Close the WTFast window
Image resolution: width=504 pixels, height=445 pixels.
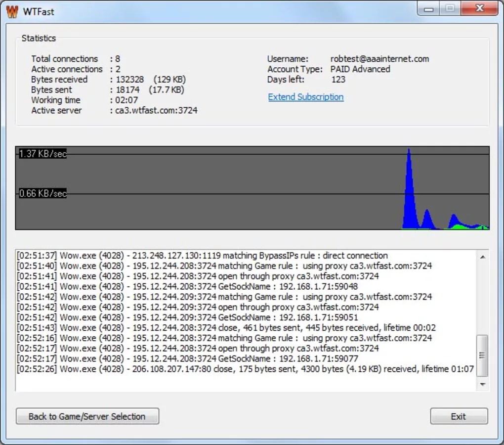click(479, 8)
